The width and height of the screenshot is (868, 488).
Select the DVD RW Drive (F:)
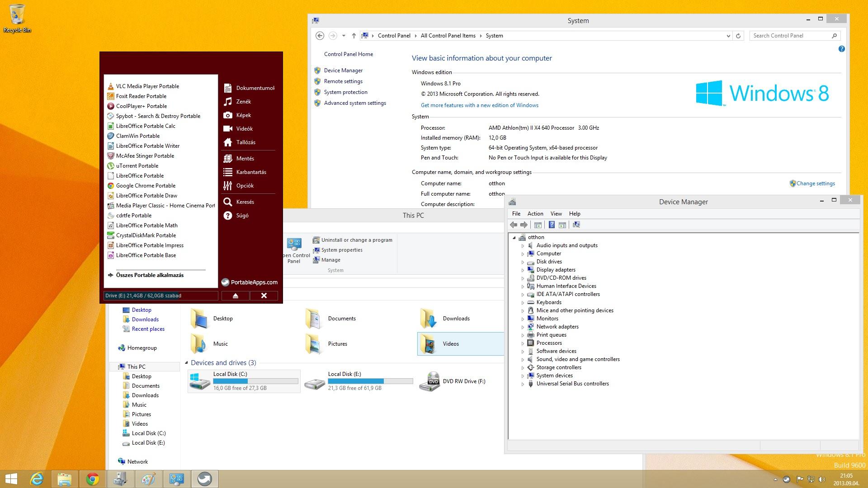tap(453, 381)
